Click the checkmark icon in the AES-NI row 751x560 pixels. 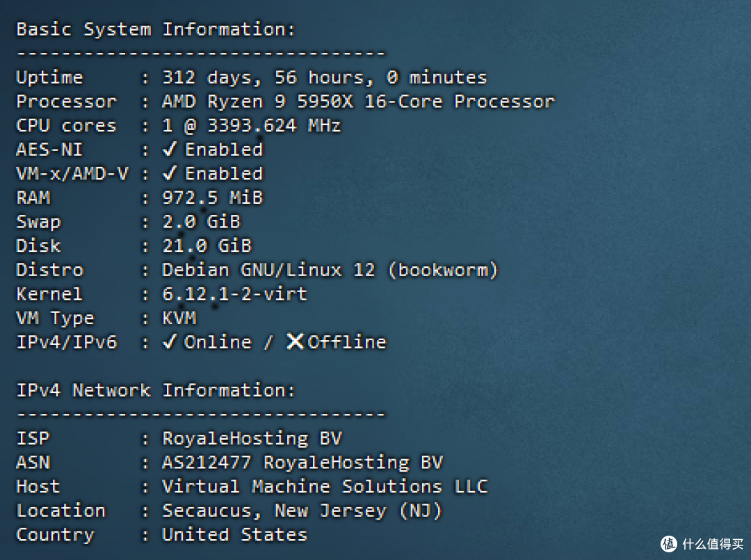tap(169, 149)
